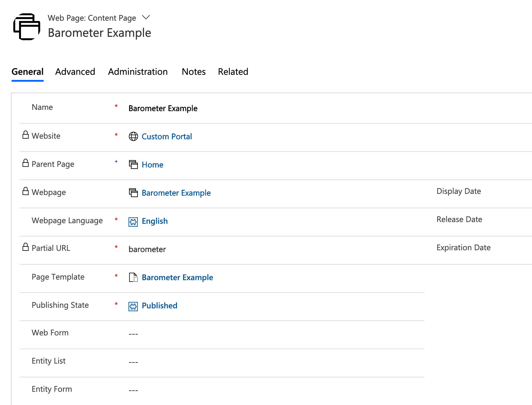The height and width of the screenshot is (405, 532).
Task: Click the lock icon next to Website
Action: (26, 135)
